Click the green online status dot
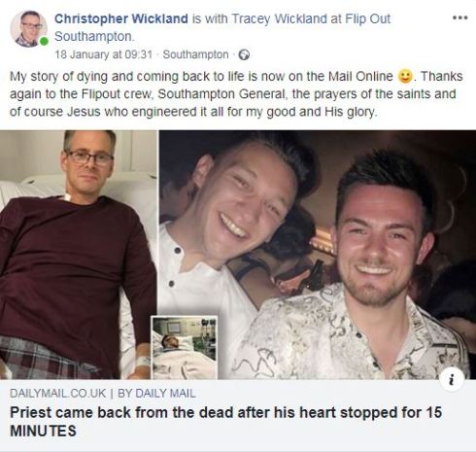476x452 pixels. click(44, 41)
